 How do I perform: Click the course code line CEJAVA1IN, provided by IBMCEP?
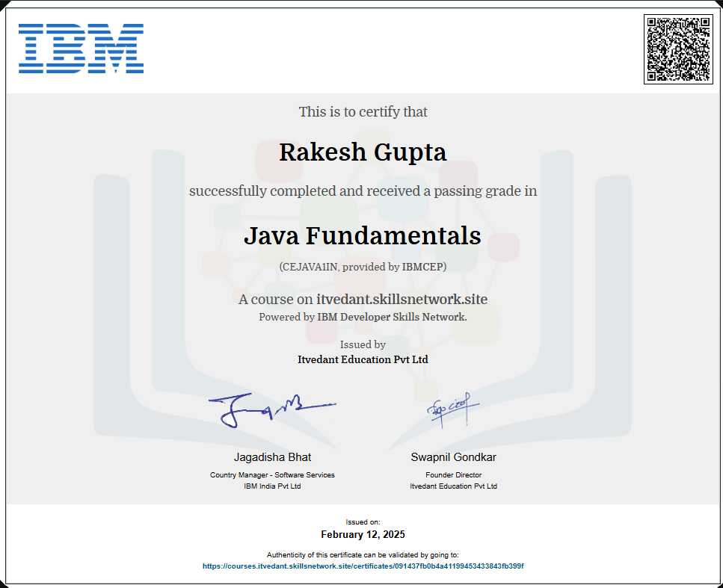[363, 267]
